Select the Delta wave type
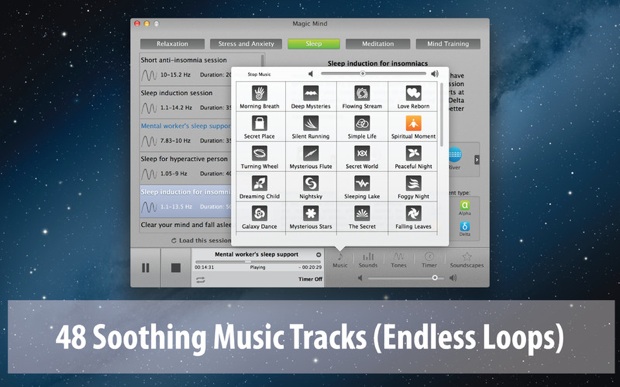 (x=465, y=228)
